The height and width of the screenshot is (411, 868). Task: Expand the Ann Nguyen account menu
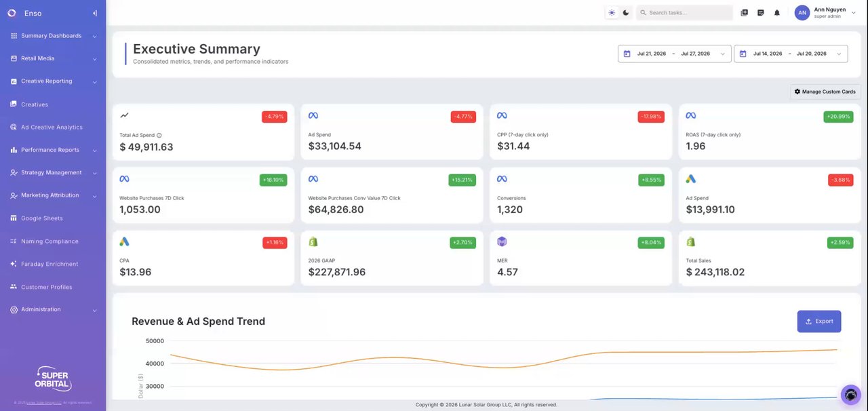pos(853,13)
